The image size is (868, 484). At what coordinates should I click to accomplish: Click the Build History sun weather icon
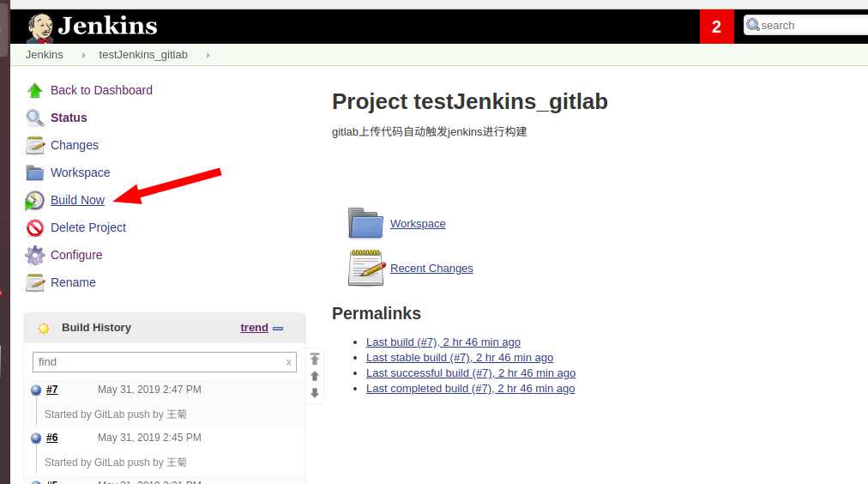43,328
